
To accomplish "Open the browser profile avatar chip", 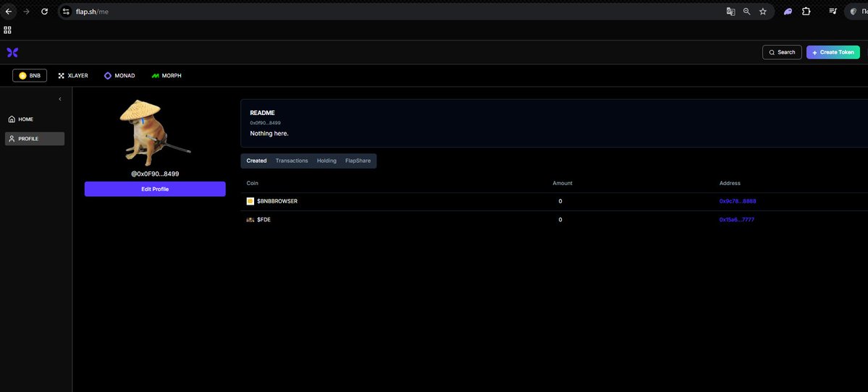I will (857, 11).
